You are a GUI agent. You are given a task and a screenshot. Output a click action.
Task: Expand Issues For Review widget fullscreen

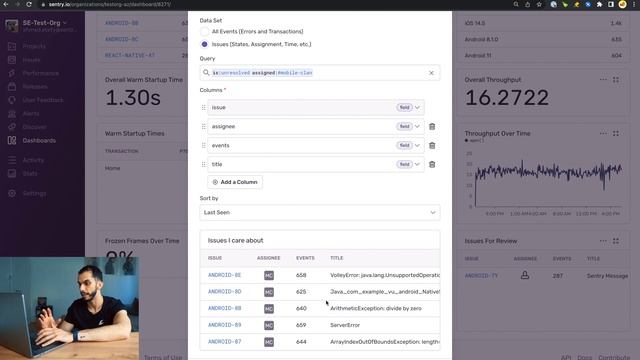[x=616, y=241]
